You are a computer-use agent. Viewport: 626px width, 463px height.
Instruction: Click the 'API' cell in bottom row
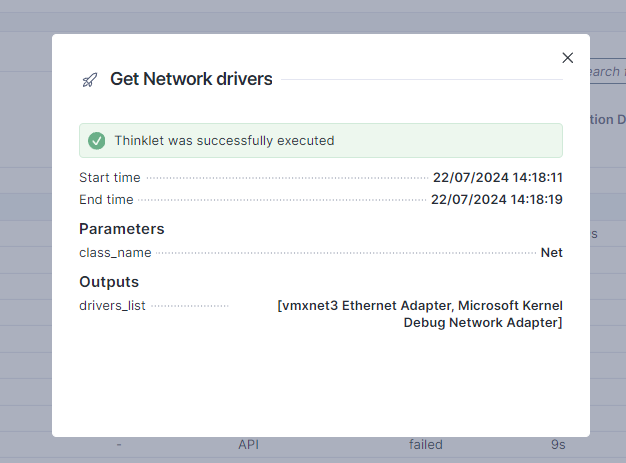(248, 444)
